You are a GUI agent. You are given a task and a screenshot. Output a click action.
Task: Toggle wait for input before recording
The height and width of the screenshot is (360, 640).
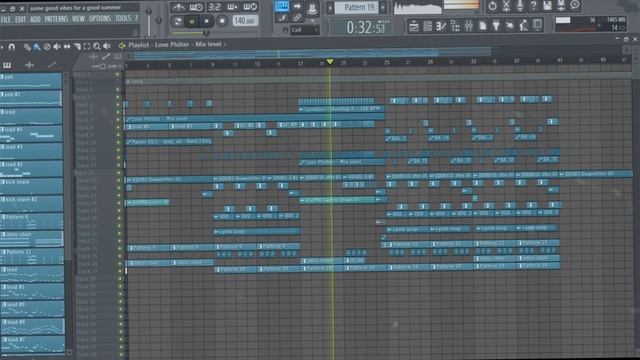pyautogui.click(x=196, y=7)
